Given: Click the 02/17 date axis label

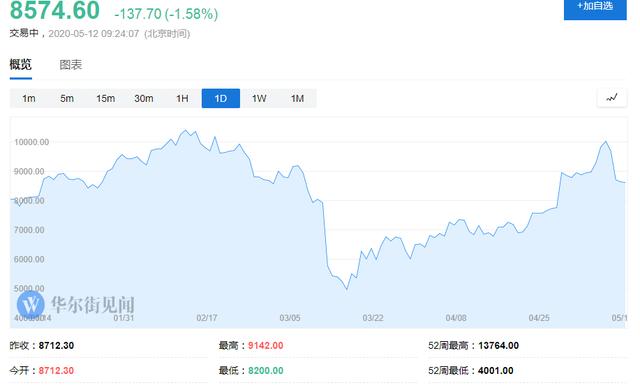Looking at the screenshot, I should [207, 318].
